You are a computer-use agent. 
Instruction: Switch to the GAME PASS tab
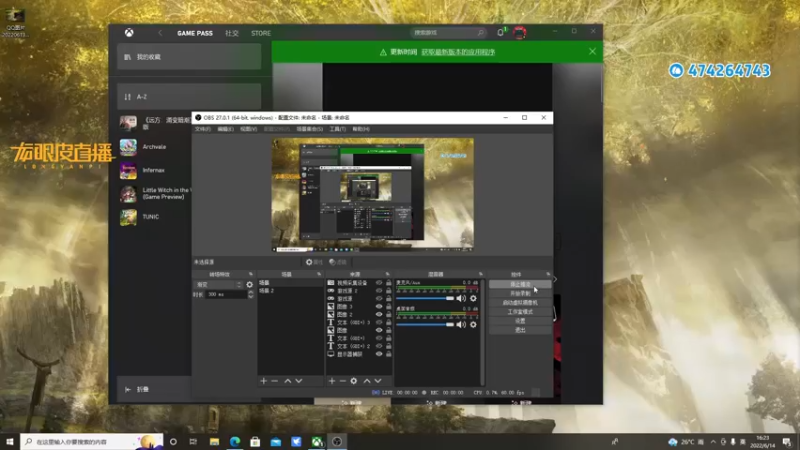click(195, 33)
